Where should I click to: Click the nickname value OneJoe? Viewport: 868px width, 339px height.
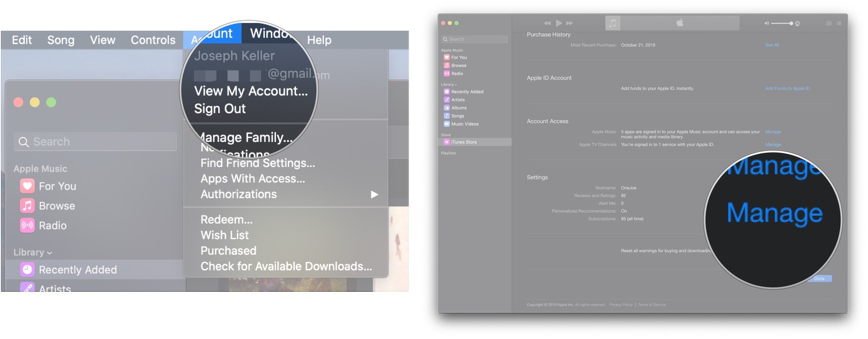(629, 188)
